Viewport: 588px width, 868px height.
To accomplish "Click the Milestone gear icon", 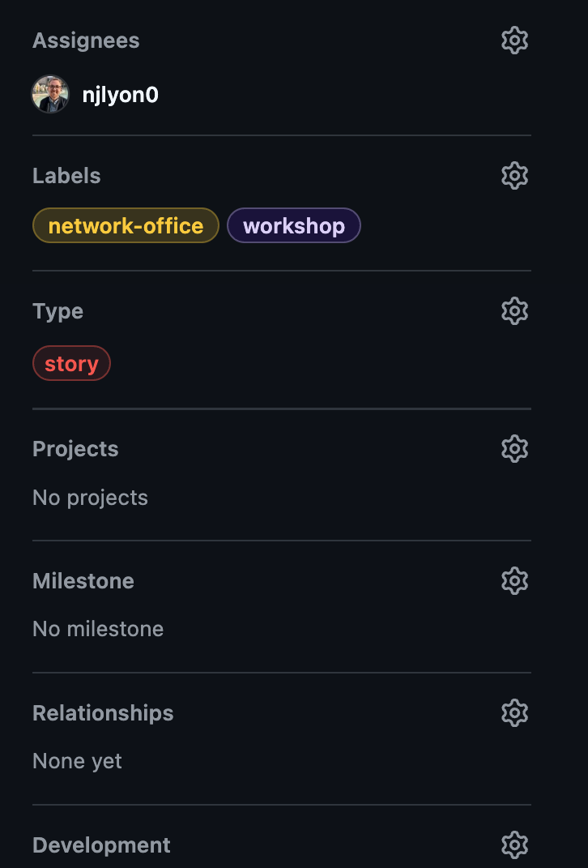I will pyautogui.click(x=514, y=580).
